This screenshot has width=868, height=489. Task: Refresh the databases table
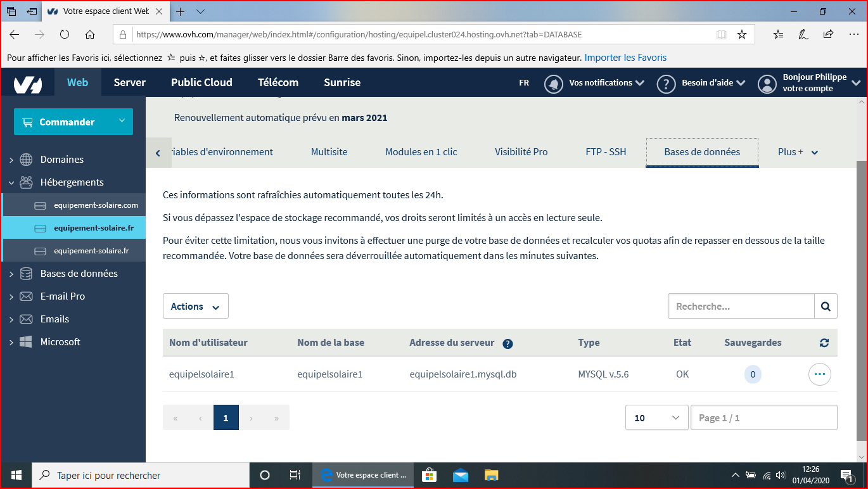coord(824,343)
